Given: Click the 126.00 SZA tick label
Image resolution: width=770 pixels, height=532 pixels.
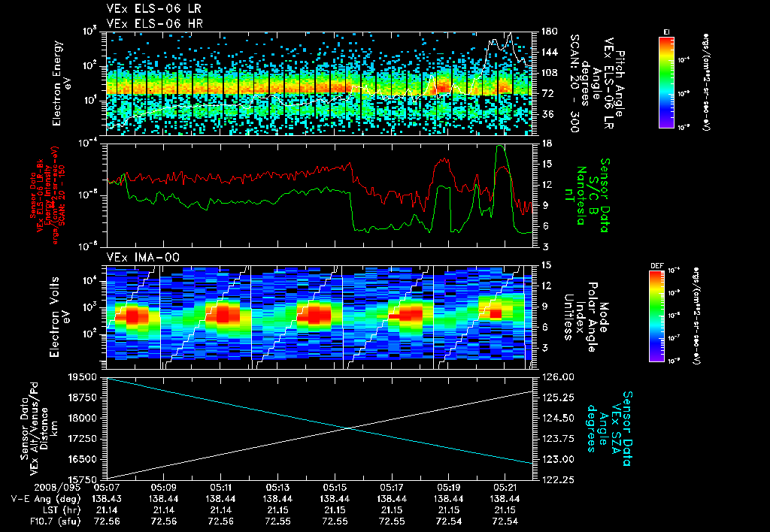Looking at the screenshot, I should click(557, 377).
